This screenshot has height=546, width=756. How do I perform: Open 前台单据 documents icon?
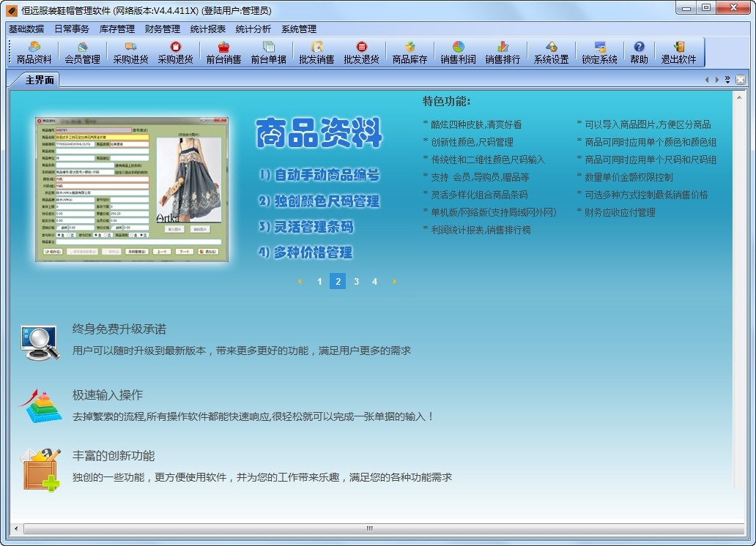[269, 53]
